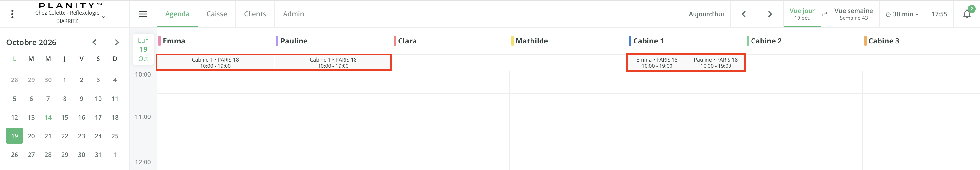Go to previous day with header arrow

[x=743, y=14]
